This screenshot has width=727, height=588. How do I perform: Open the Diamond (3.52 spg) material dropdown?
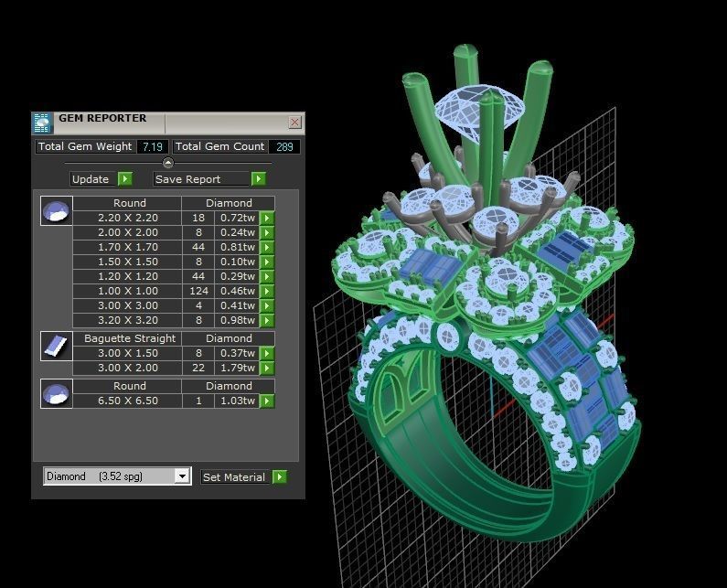click(183, 476)
